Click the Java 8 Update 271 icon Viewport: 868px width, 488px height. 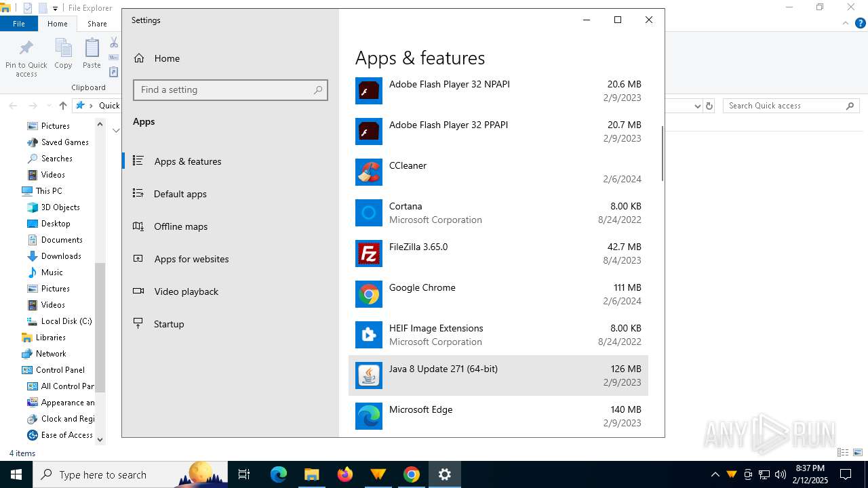click(369, 375)
